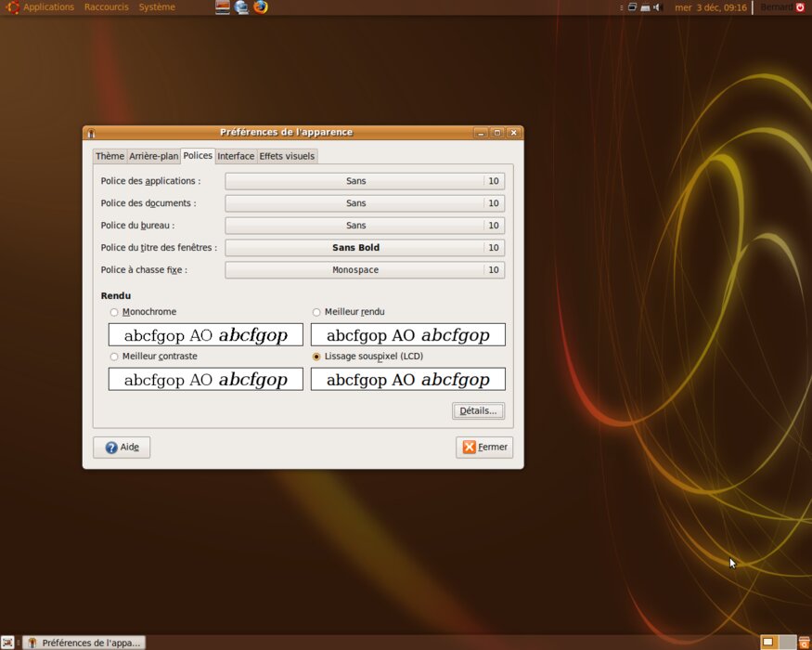Select the Monochrome rendering option
Viewport: 812px width, 650px height.
pos(114,313)
